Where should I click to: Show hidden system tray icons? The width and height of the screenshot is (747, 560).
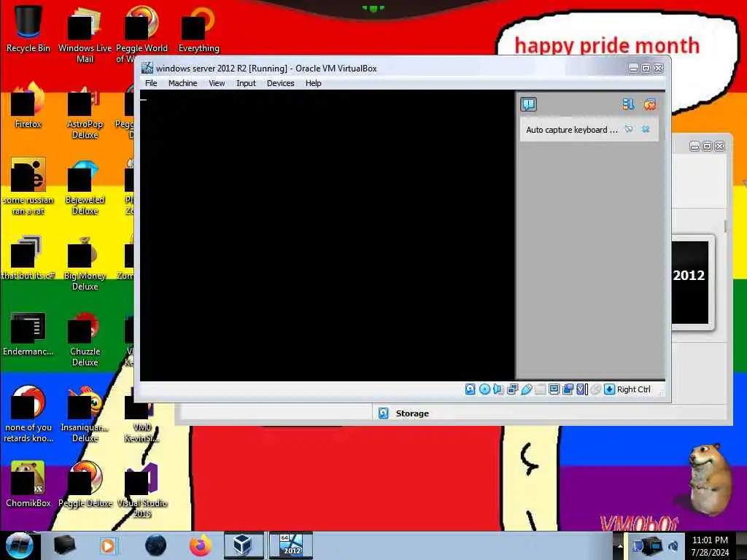pyautogui.click(x=620, y=545)
